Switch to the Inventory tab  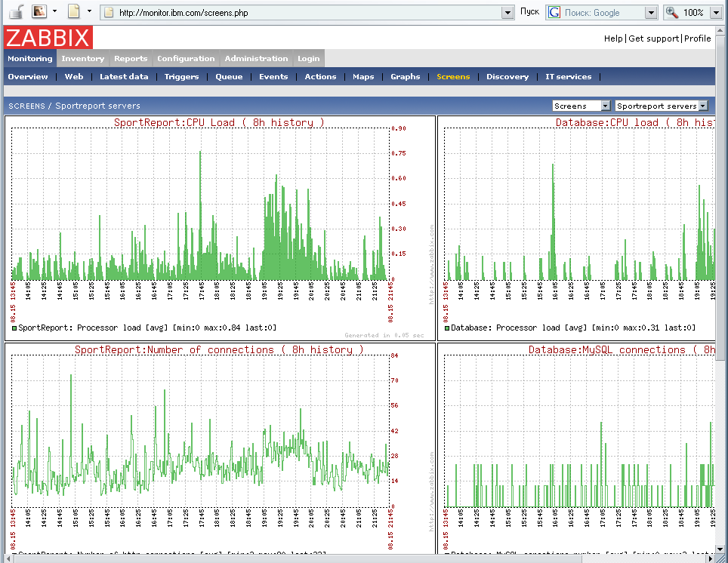(83, 59)
